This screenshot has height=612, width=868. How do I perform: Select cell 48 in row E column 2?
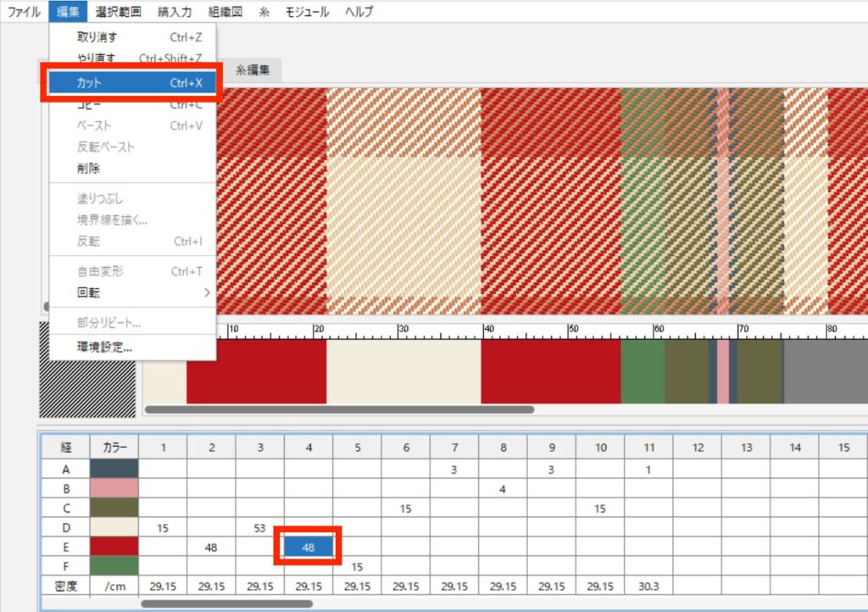[211, 547]
